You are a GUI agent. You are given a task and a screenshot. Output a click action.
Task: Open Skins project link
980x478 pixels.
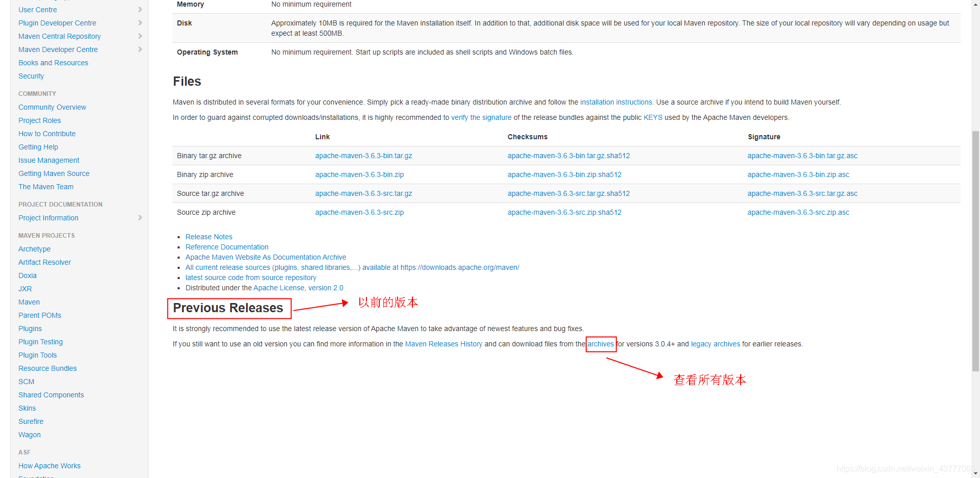point(27,408)
